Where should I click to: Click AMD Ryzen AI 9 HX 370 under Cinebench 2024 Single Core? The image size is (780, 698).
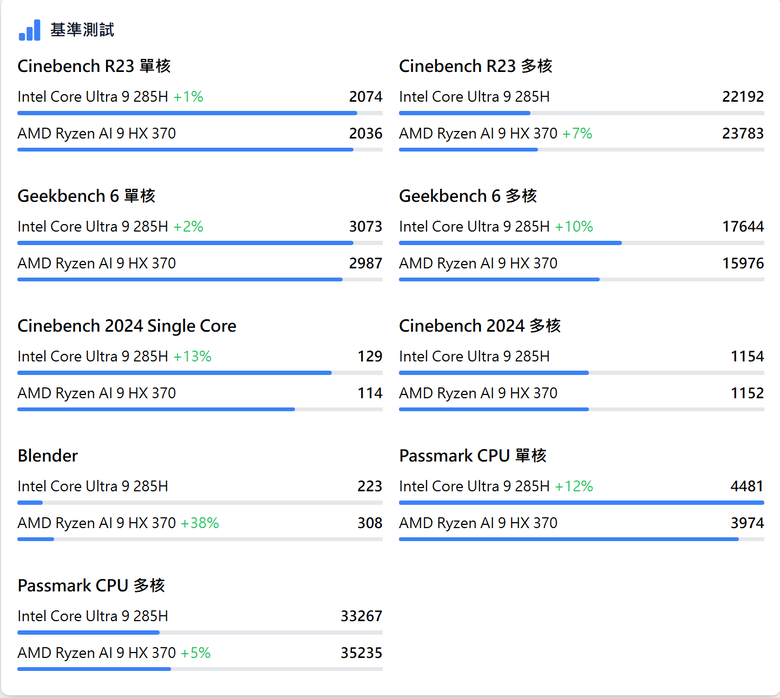tap(97, 393)
